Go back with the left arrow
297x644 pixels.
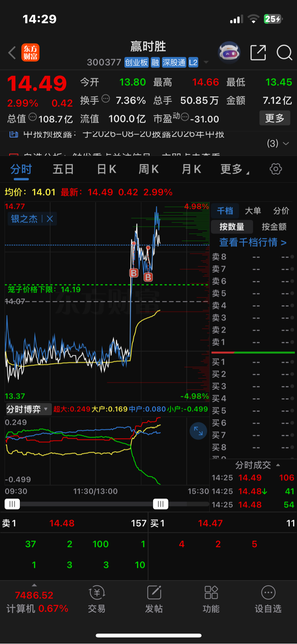point(12,53)
